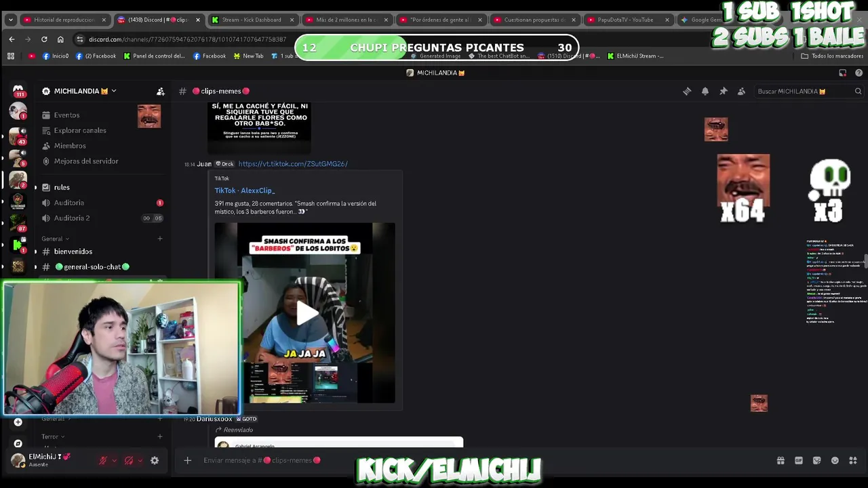Screen dimensions: 868x488
Task: Add a server plus icon
Action: (18, 422)
